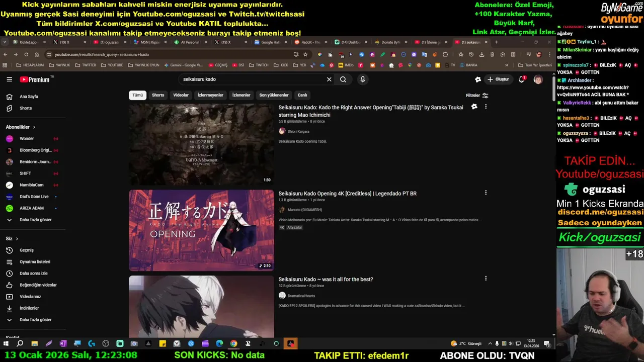
Task: Start voice search with the microphone
Action: point(362,79)
